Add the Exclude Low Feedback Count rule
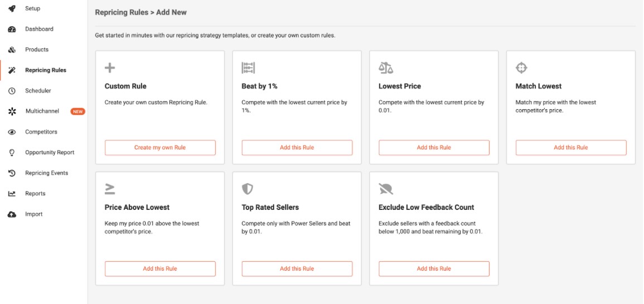The width and height of the screenshot is (644, 304). click(434, 269)
